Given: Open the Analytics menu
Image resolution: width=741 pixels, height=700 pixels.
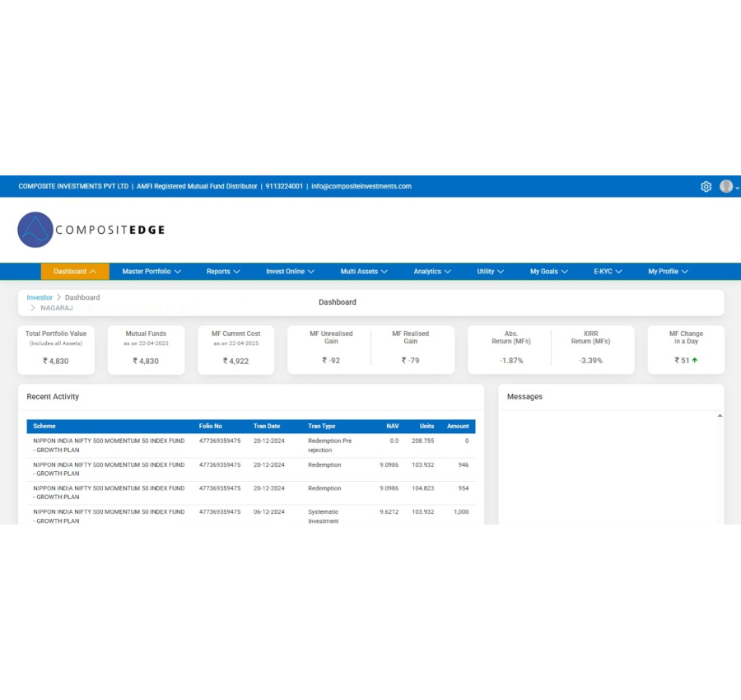Looking at the screenshot, I should tap(432, 272).
